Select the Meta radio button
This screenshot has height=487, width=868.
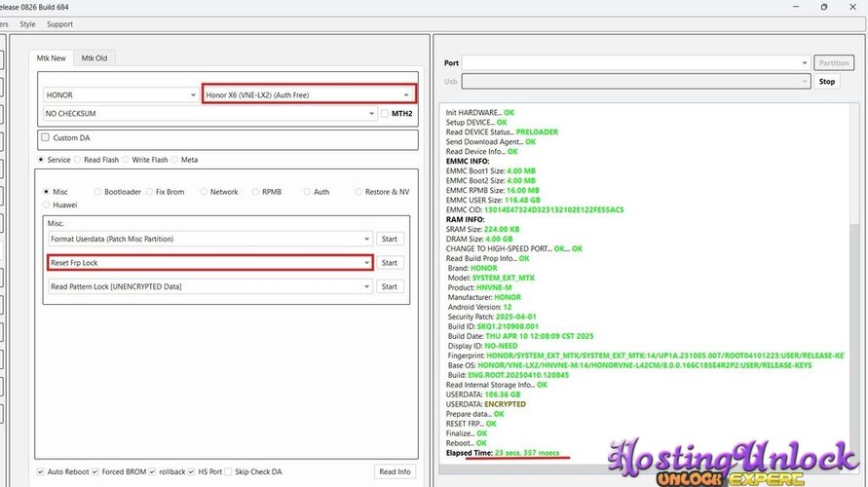[175, 160]
